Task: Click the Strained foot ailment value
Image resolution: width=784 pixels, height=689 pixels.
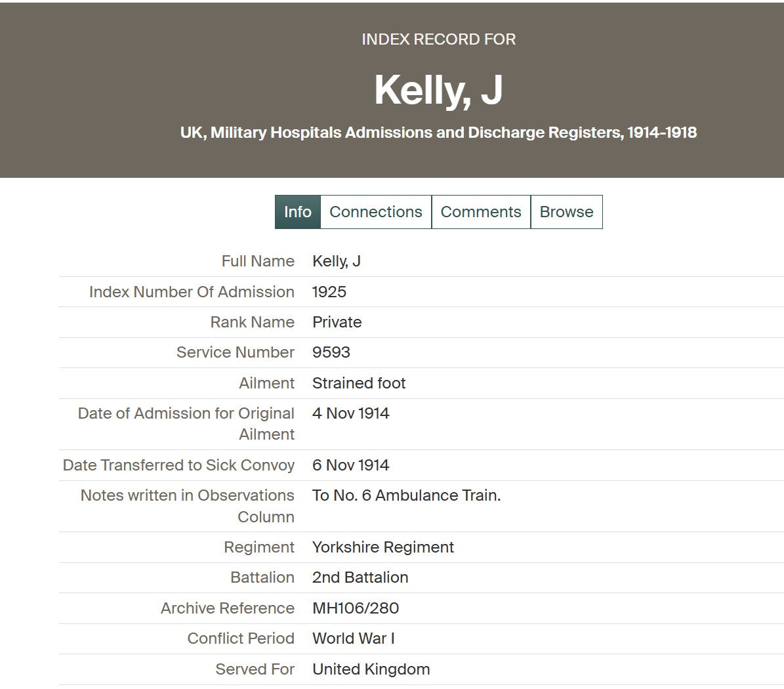Action: tap(359, 383)
